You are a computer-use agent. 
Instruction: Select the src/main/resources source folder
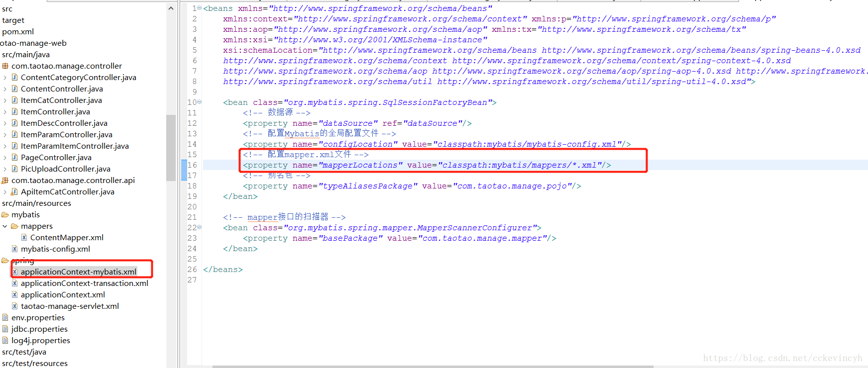[36, 203]
